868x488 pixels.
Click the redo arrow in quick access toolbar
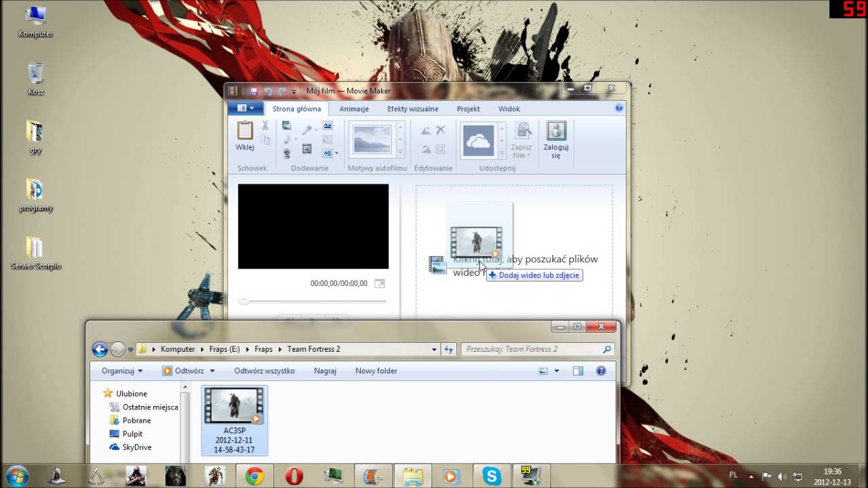pos(281,91)
